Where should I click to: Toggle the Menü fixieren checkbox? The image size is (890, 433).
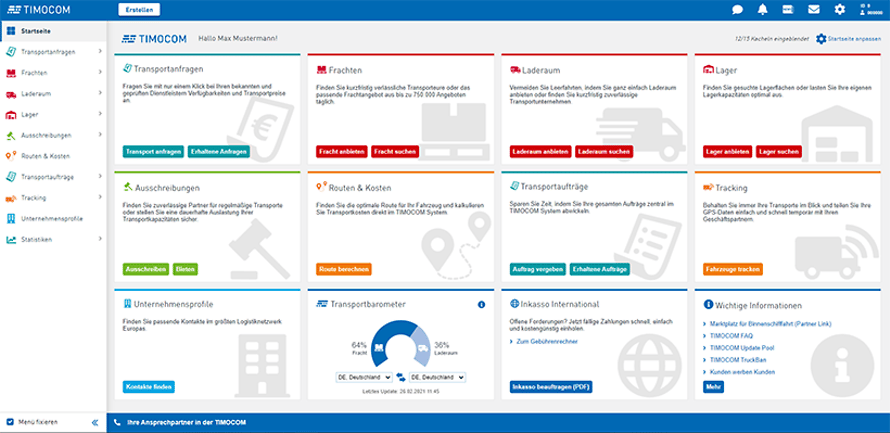(10, 422)
